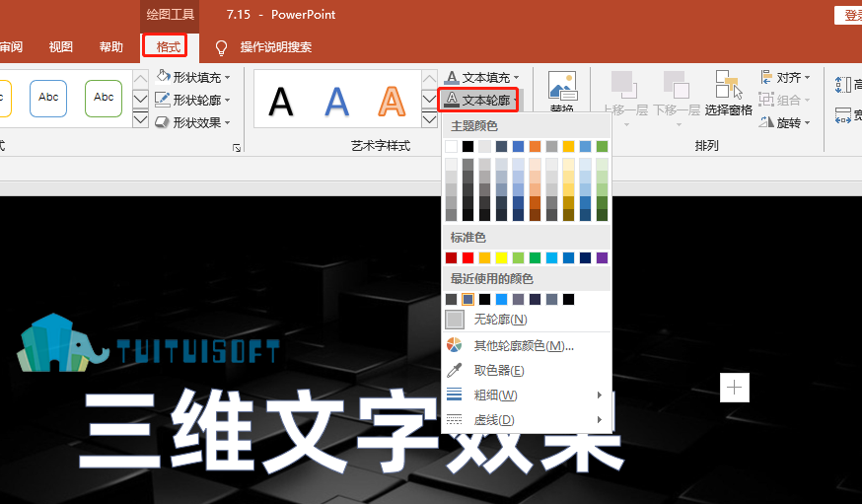862x504 pixels.
Task: Click the shape outline pencil icon
Action: point(163,100)
